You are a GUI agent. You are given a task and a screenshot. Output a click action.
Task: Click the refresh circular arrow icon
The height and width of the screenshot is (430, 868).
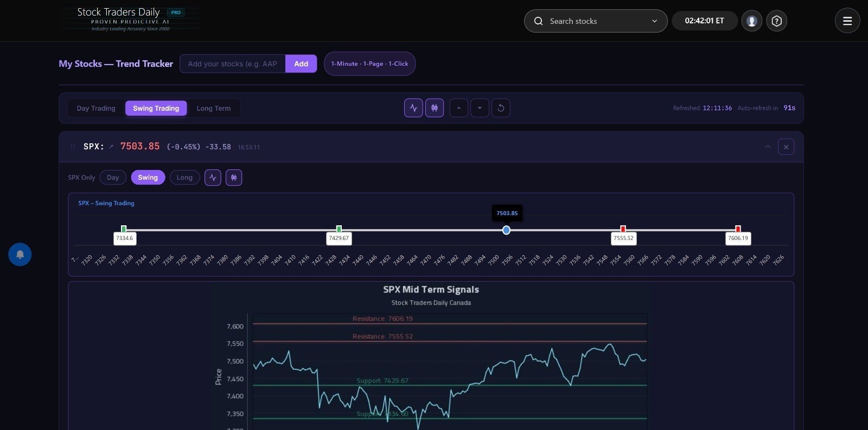(x=501, y=108)
